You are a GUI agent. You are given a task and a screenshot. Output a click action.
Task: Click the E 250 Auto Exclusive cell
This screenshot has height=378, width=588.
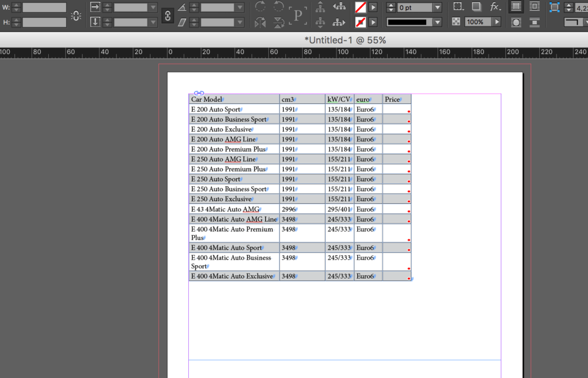tap(234, 199)
